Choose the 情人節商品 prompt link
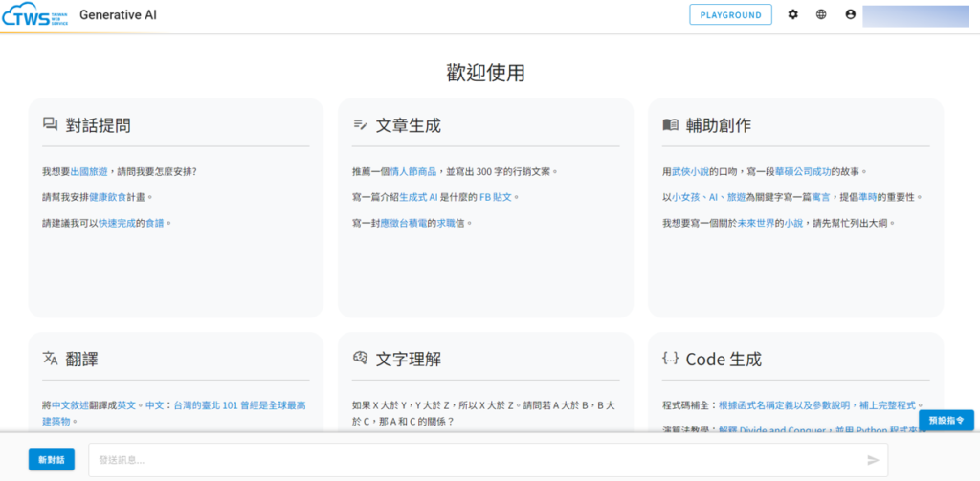Image resolution: width=980 pixels, height=481 pixels. (x=413, y=172)
